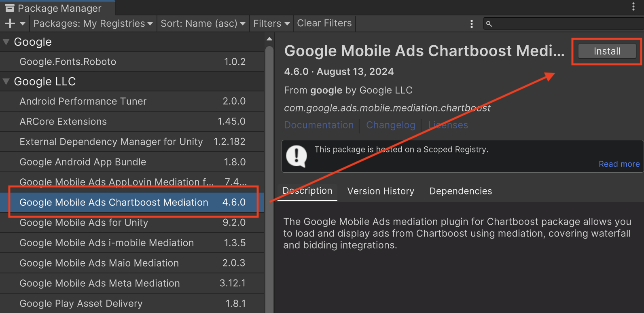Click the scroll up arrow in package list

pos(269,39)
